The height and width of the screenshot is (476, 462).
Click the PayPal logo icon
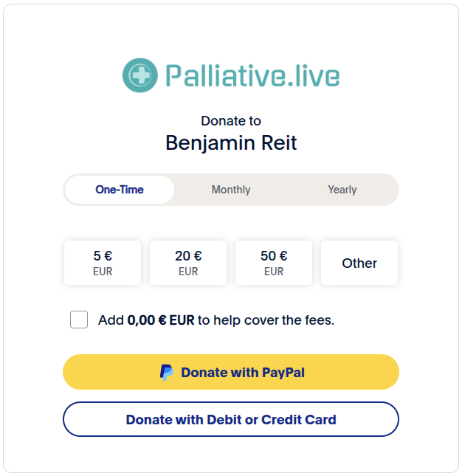point(167,373)
